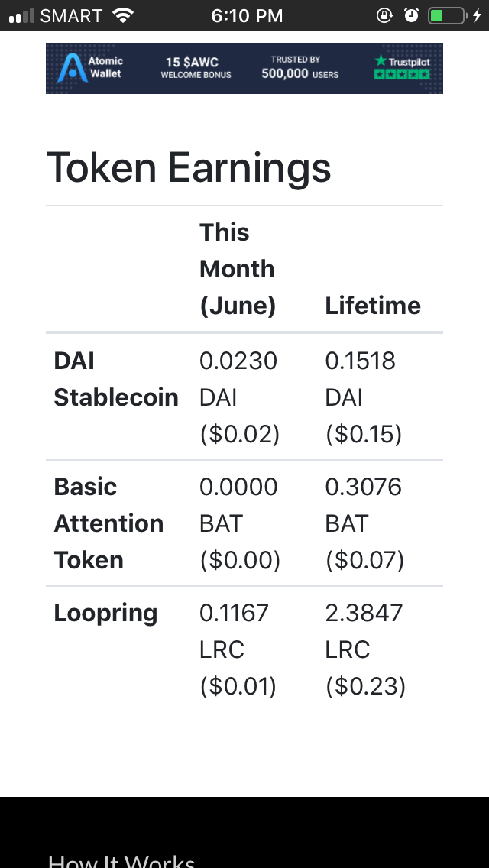Tap the charging bolt icon
489x868 pixels.
click(478, 15)
